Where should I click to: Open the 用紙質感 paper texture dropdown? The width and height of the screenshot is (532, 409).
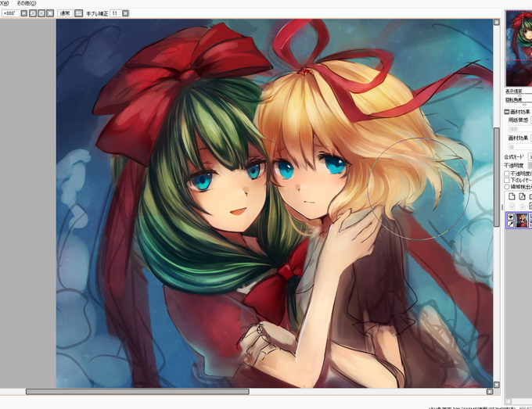[x=531, y=120]
